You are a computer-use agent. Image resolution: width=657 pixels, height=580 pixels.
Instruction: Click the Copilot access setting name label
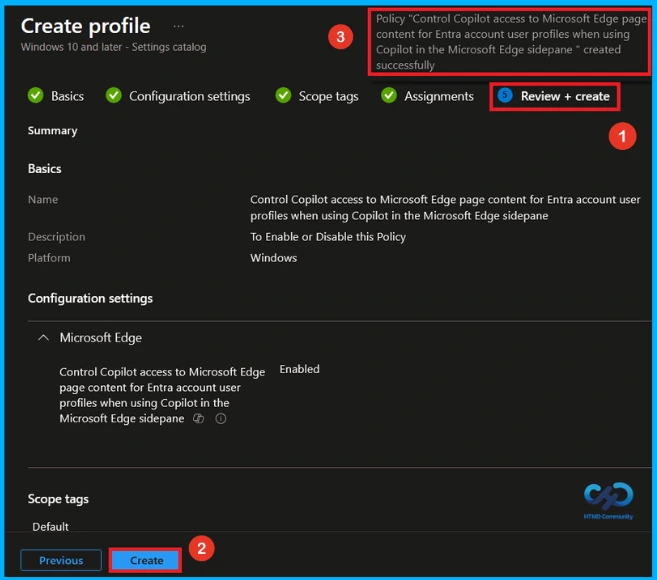(x=162, y=395)
